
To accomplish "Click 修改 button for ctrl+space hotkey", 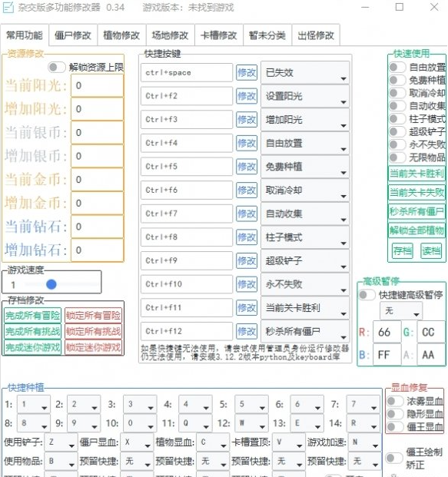I will pos(247,73).
